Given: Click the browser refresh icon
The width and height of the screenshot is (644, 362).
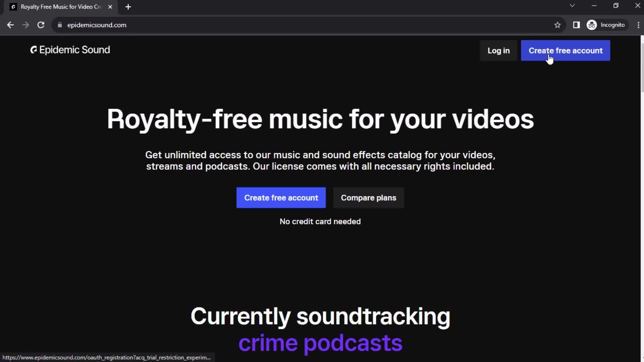Looking at the screenshot, I should tap(40, 25).
